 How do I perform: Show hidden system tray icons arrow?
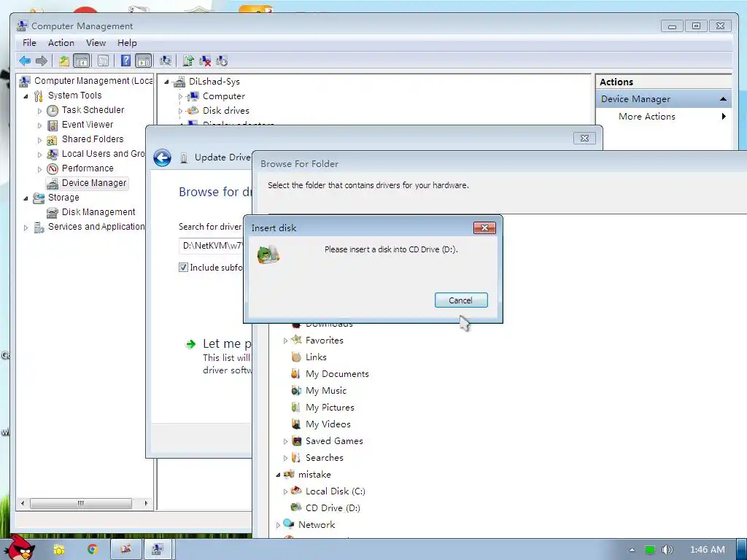tap(632, 550)
